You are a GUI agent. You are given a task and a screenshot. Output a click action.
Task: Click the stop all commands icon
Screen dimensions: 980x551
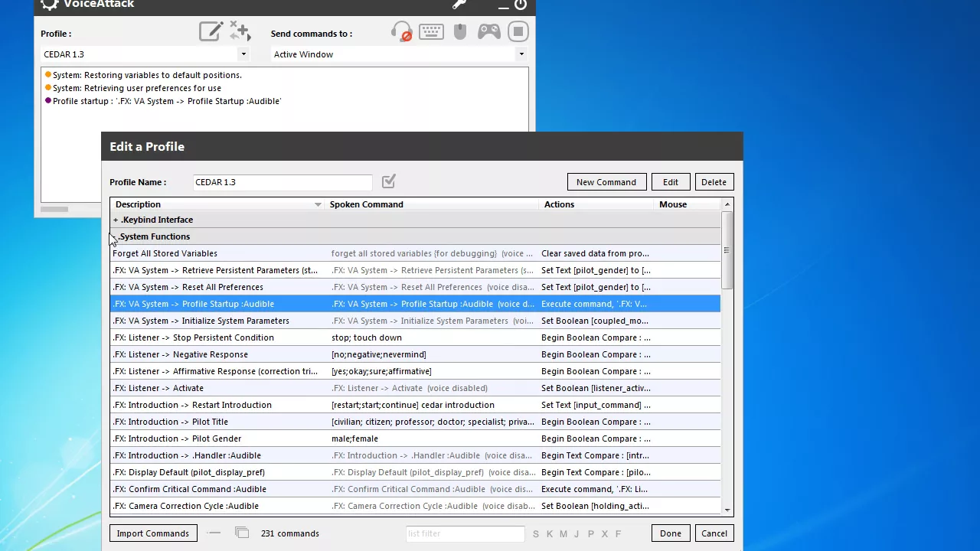tap(518, 31)
